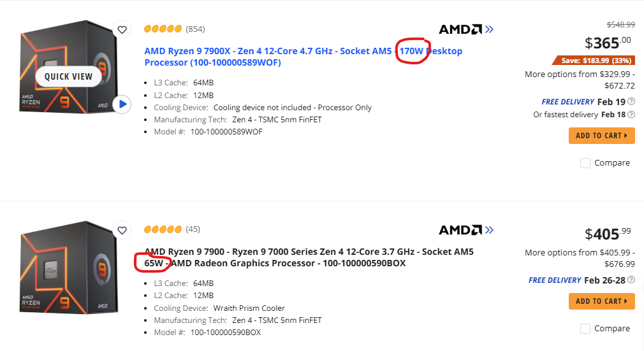The width and height of the screenshot is (644, 351).
Task: Open delivery info icon beside Feb 19
Action: click(631, 102)
